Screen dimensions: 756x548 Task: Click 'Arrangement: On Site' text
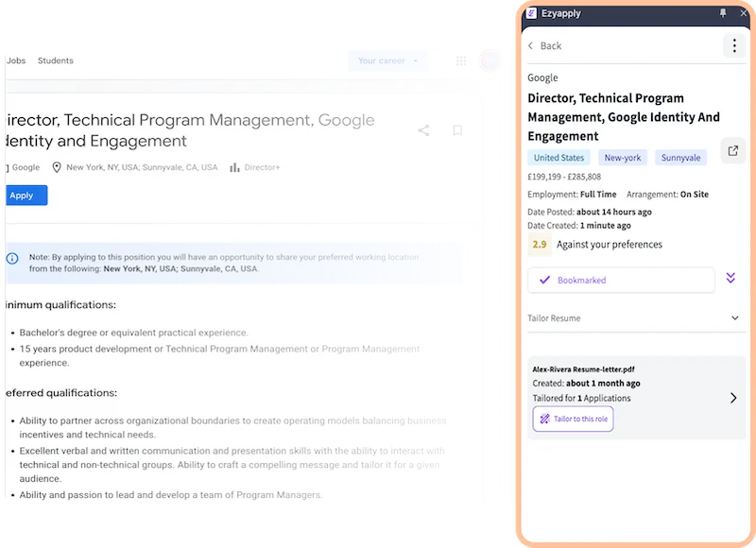[x=667, y=195]
